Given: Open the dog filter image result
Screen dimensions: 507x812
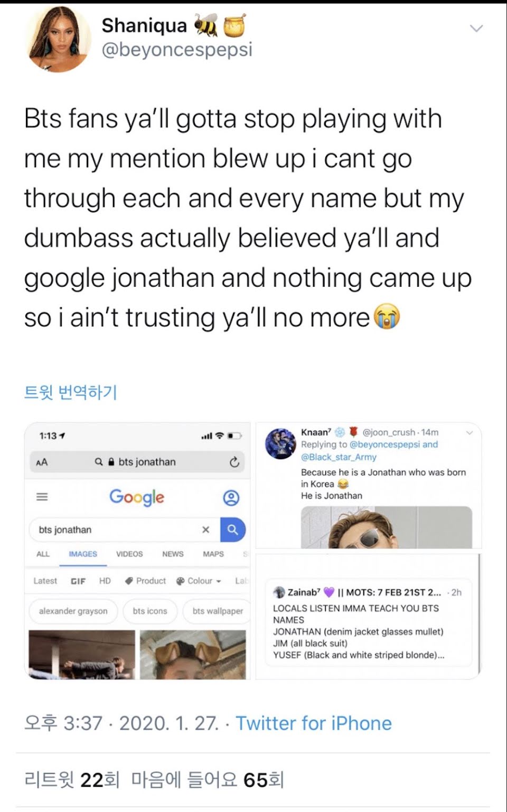Looking at the screenshot, I should coord(193,654).
